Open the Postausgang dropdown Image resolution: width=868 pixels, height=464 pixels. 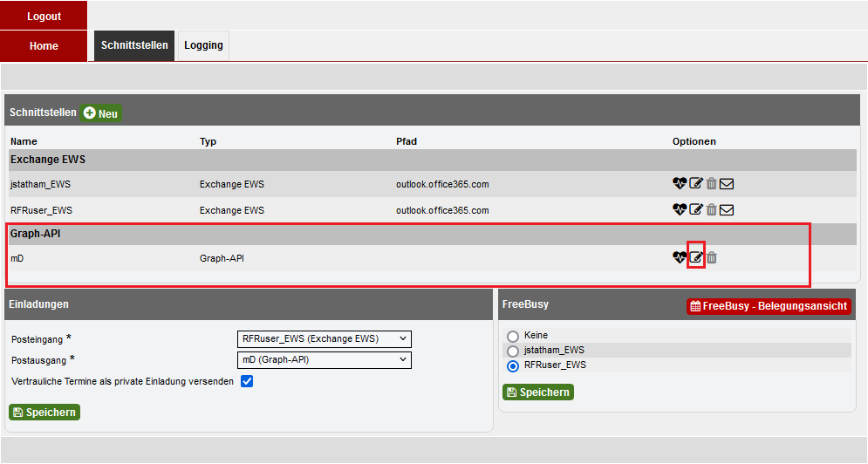click(x=325, y=360)
